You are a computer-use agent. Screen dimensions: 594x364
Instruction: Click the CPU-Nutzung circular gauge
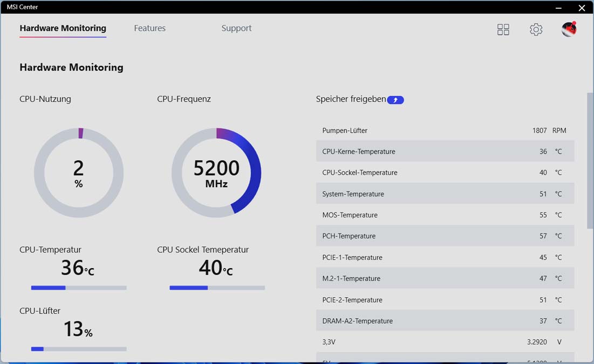[x=79, y=173]
